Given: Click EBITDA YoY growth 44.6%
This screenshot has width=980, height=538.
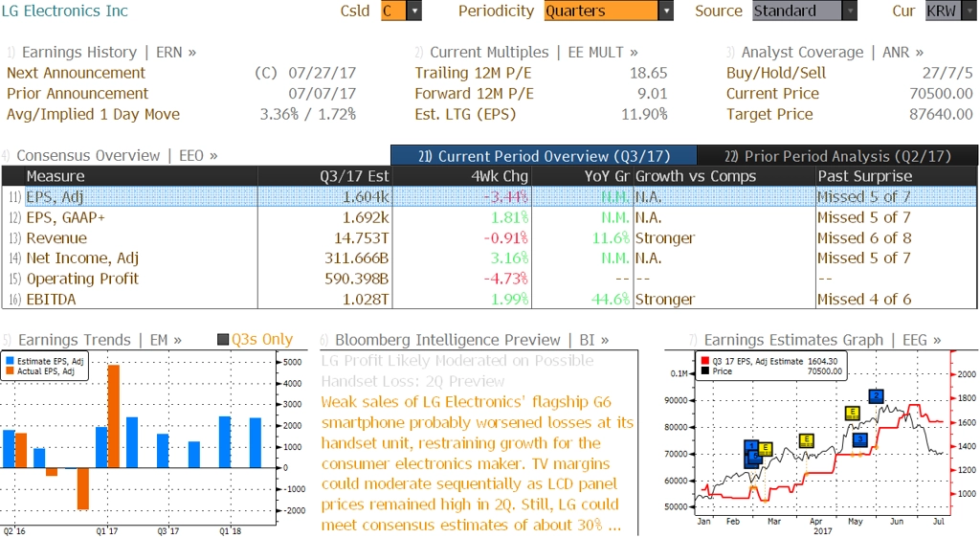Looking at the screenshot, I should point(611,300).
